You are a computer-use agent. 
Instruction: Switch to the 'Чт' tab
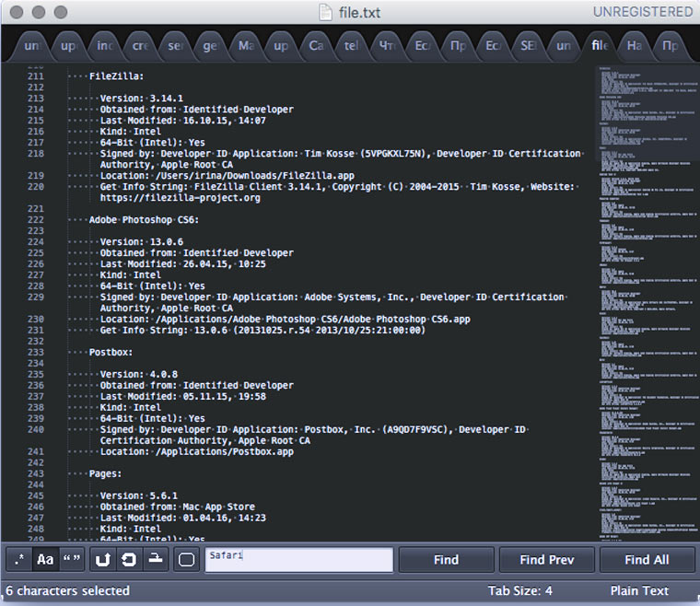(387, 45)
